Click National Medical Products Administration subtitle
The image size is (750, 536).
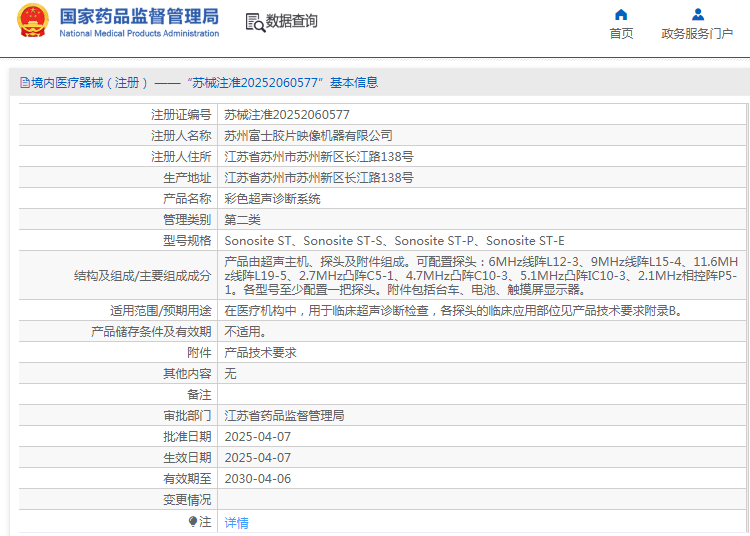[x=139, y=33]
